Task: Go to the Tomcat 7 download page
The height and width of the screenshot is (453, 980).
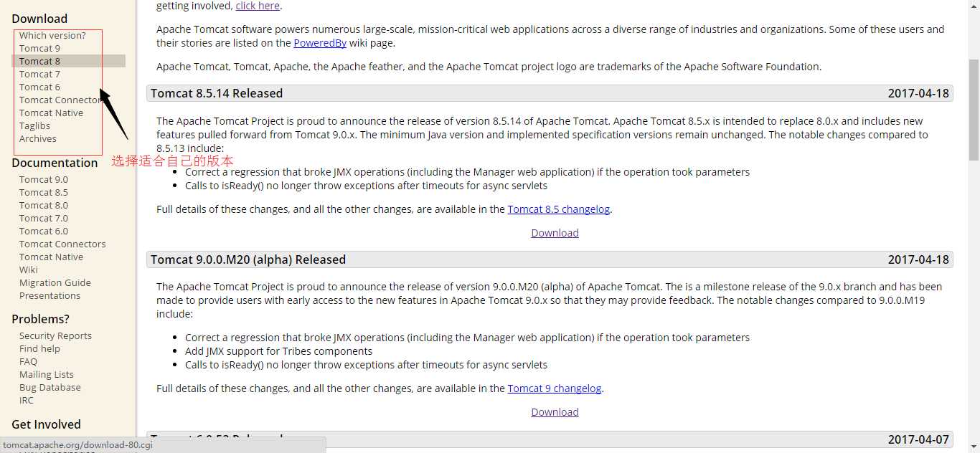Action: 39,74
